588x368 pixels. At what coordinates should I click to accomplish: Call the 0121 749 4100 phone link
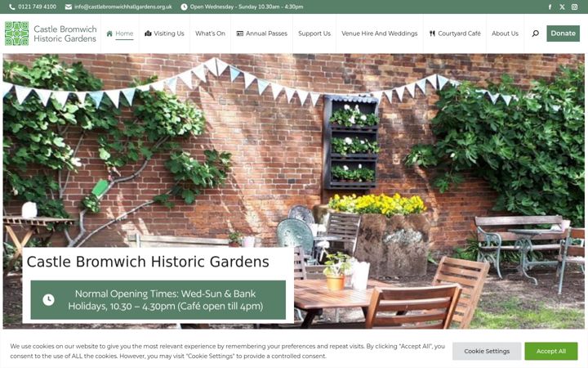pos(37,7)
